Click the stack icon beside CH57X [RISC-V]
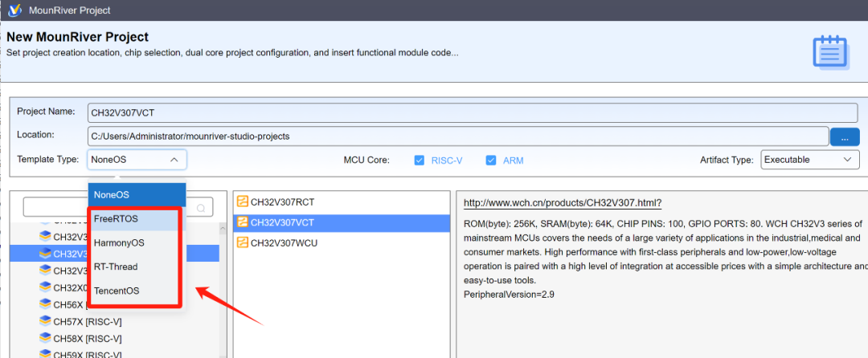The height and width of the screenshot is (358, 868). (46, 321)
